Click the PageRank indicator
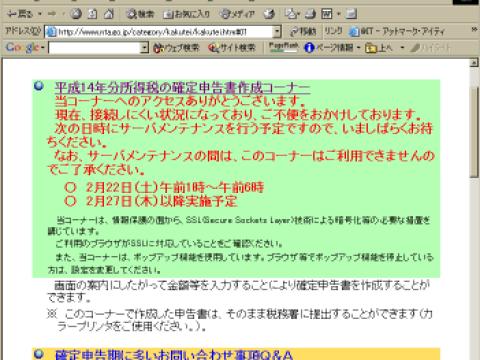 (283, 47)
